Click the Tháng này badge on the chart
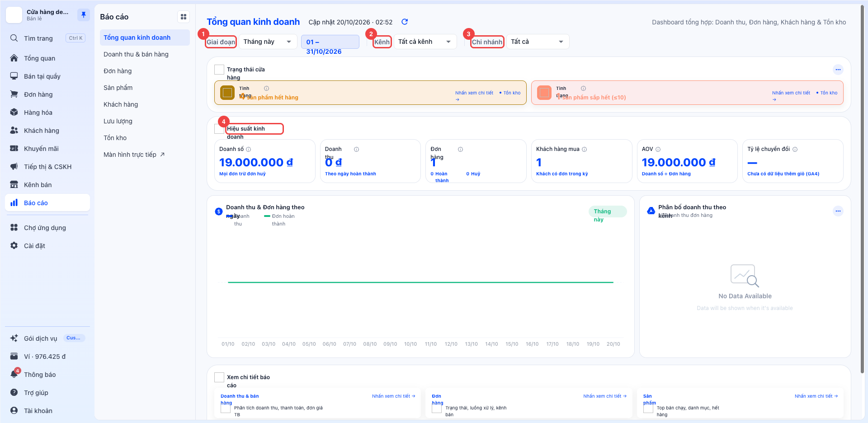Image resolution: width=868 pixels, height=423 pixels. 608,211
